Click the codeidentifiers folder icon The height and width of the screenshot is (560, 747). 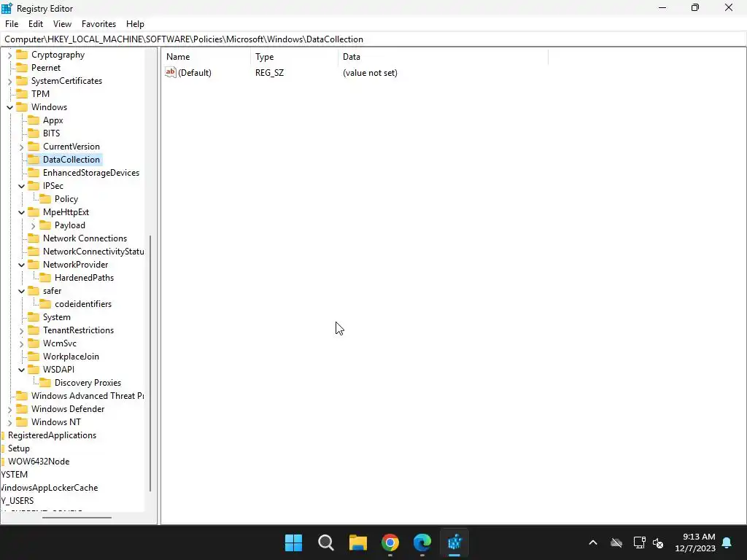(x=45, y=304)
